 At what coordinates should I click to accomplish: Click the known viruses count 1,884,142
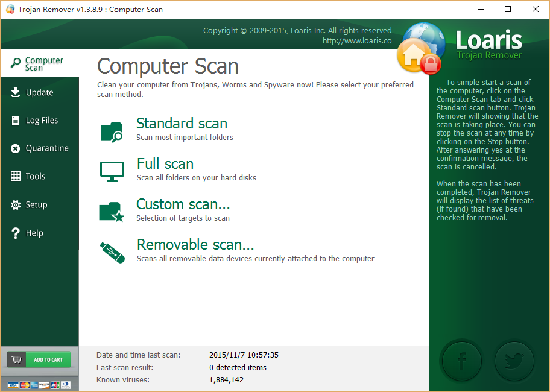(226, 380)
